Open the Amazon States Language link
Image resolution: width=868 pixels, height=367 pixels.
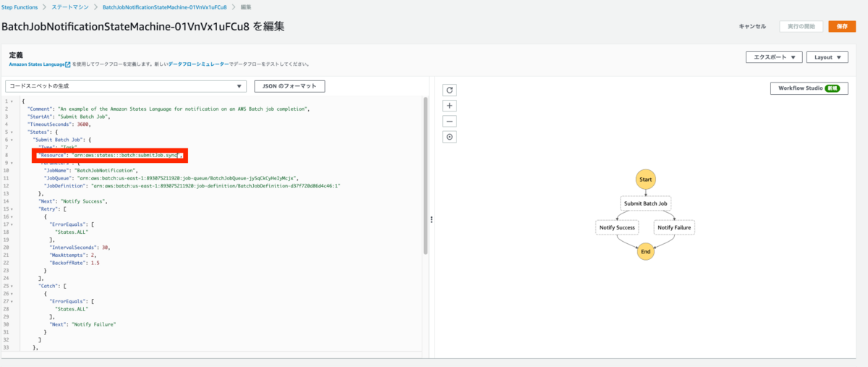click(36, 64)
